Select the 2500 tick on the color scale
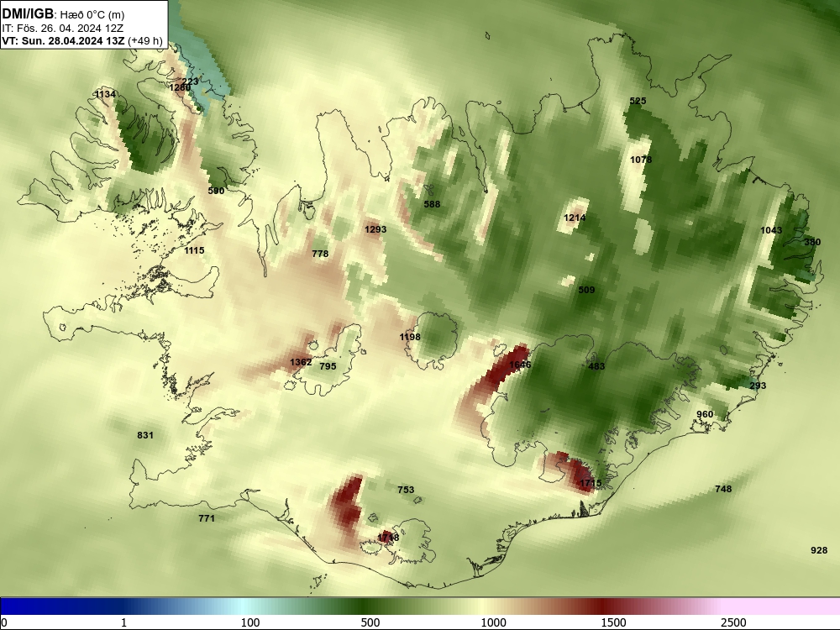Image resolution: width=840 pixels, height=630 pixels. (733, 622)
